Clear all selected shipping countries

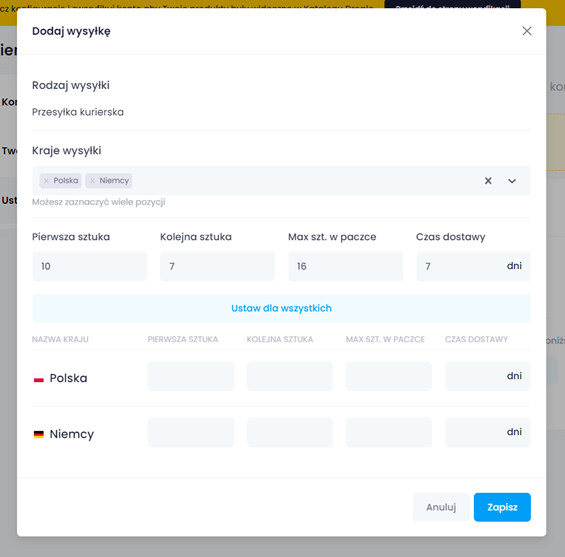[x=488, y=181]
